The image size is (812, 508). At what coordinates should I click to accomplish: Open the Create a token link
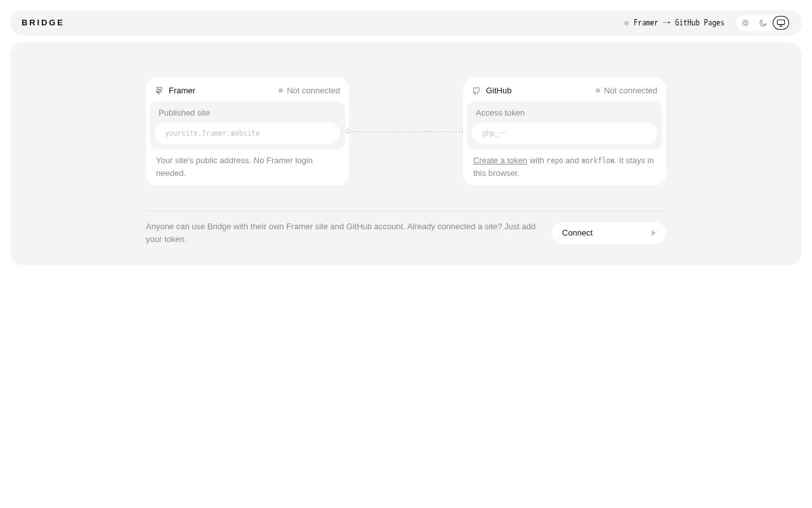500,161
